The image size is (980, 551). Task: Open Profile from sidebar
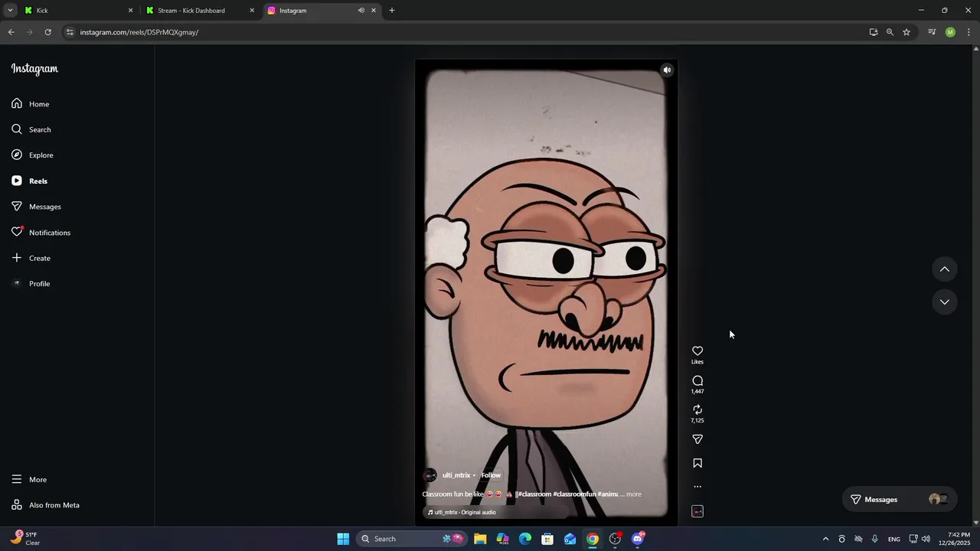pos(31,284)
